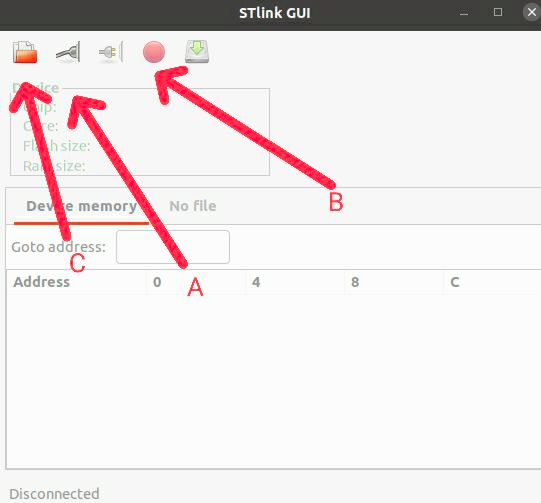Focus the Goto address input field
This screenshot has width=541, height=503.
(173, 247)
